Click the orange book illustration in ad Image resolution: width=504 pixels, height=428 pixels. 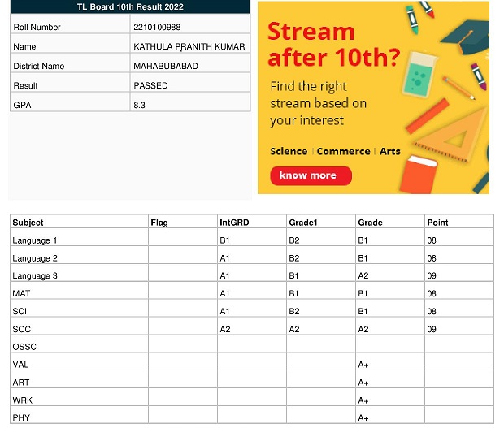point(419,175)
